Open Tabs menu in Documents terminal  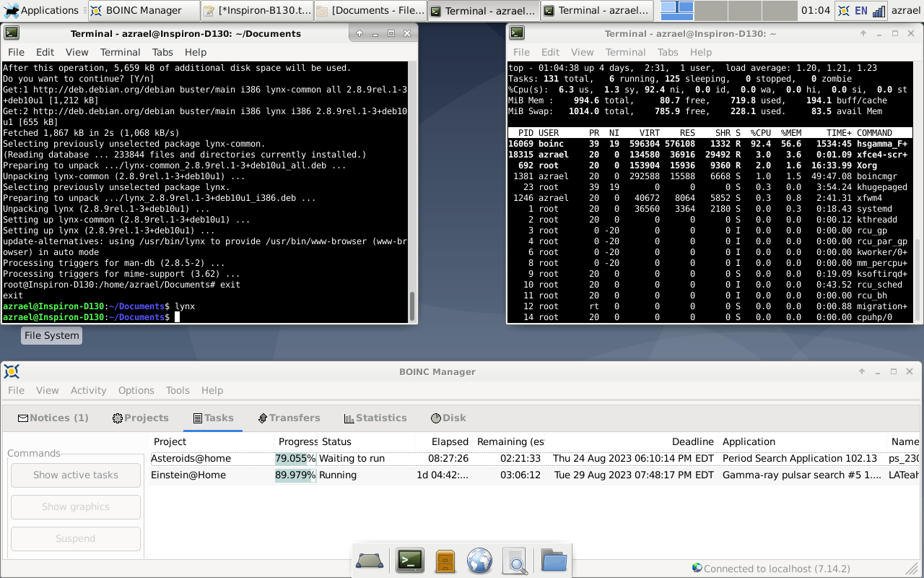tap(162, 52)
